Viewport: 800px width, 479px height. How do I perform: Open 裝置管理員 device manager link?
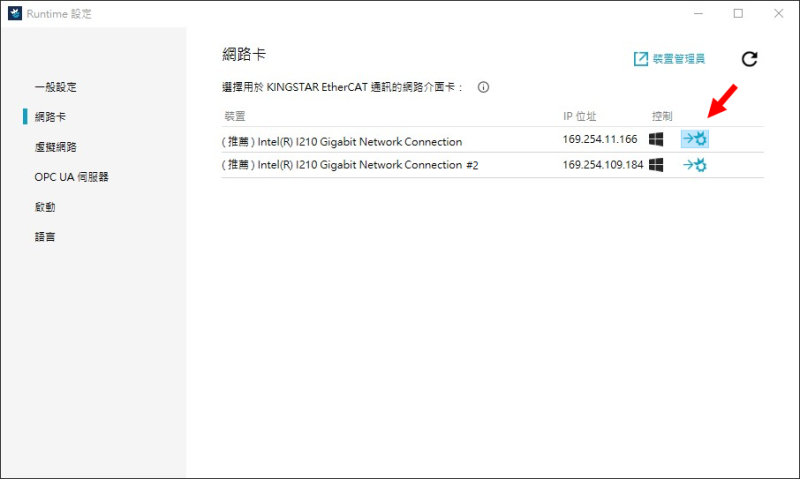click(669, 59)
